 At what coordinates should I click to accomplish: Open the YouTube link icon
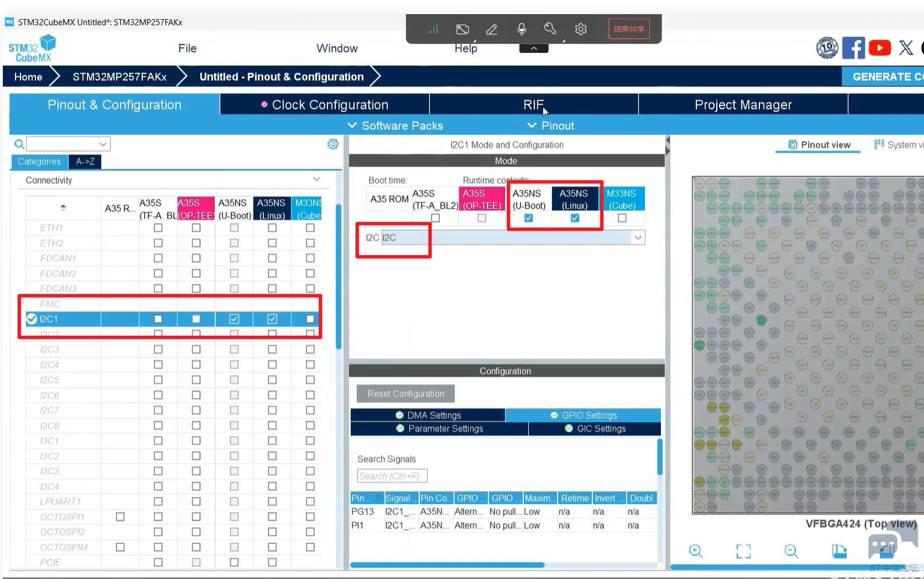click(880, 48)
